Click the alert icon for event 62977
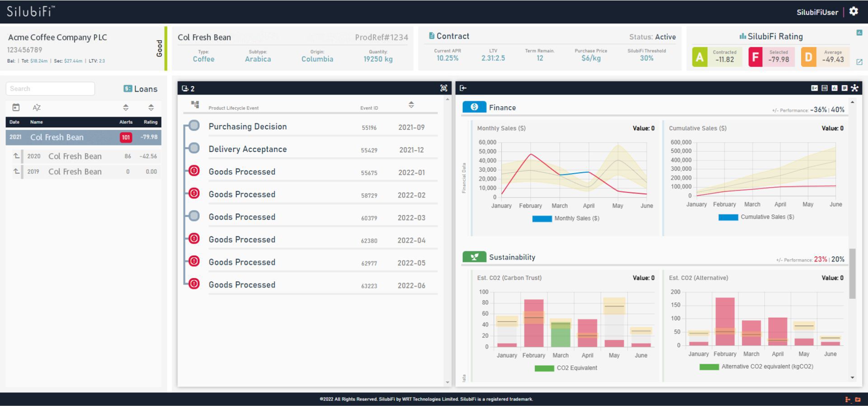Screen dimensions: 868x406 point(194,261)
